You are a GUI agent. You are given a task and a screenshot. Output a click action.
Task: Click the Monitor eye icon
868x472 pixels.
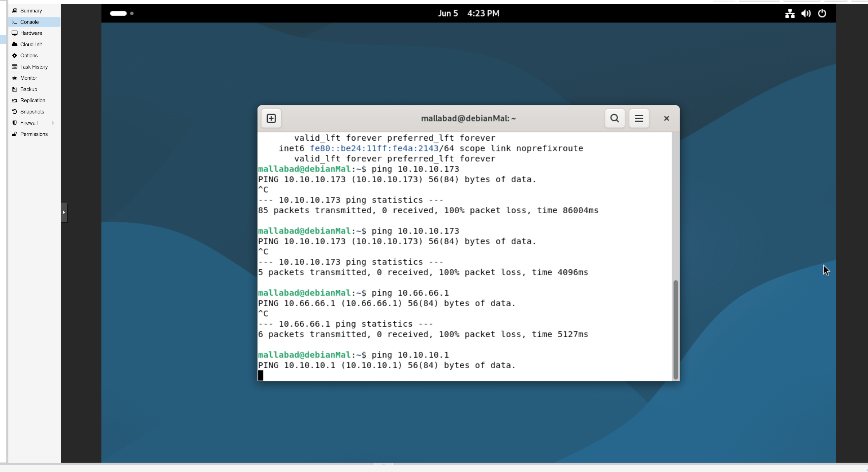(x=14, y=78)
